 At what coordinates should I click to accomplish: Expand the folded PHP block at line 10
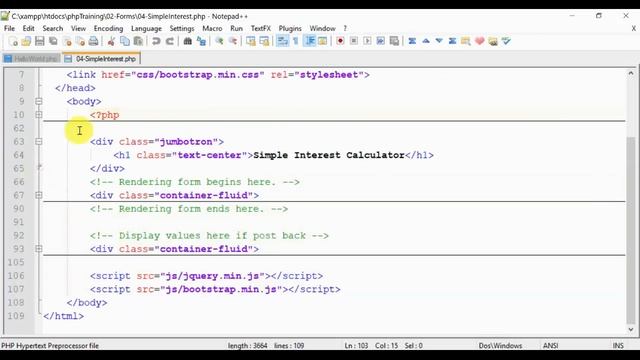click(x=38, y=115)
